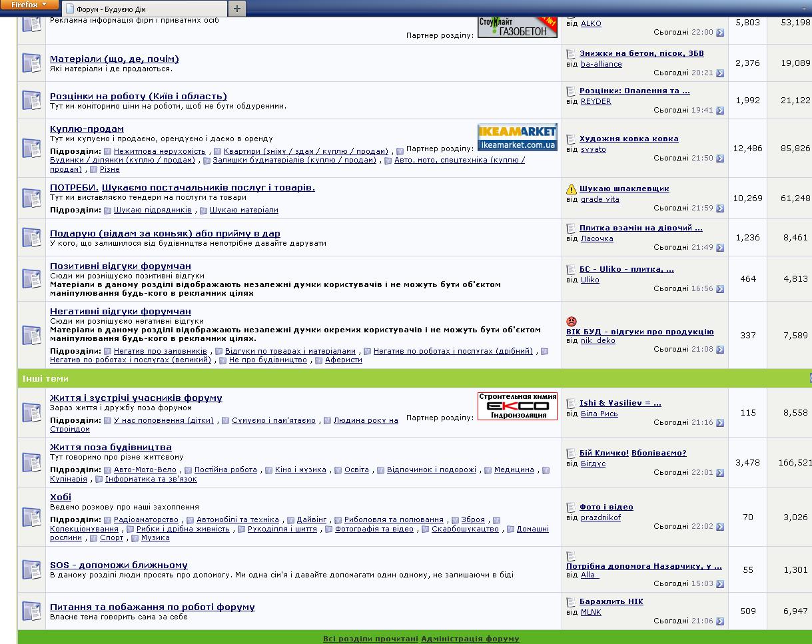Open subforum 'Кіно і музика'

pyautogui.click(x=300, y=470)
